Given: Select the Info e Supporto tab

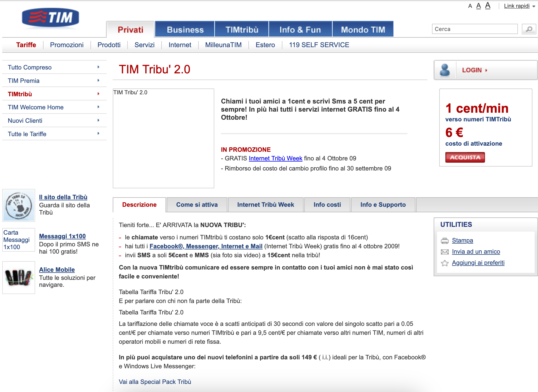Looking at the screenshot, I should tap(383, 205).
